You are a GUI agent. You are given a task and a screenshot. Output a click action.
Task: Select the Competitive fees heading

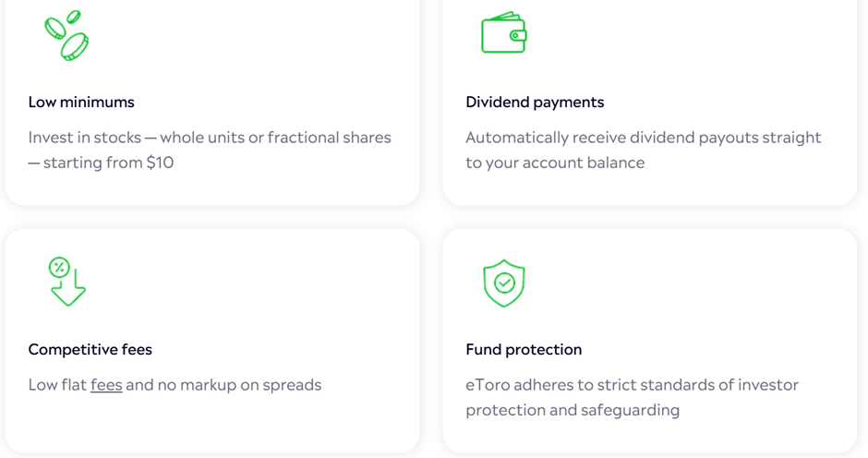[x=90, y=349]
